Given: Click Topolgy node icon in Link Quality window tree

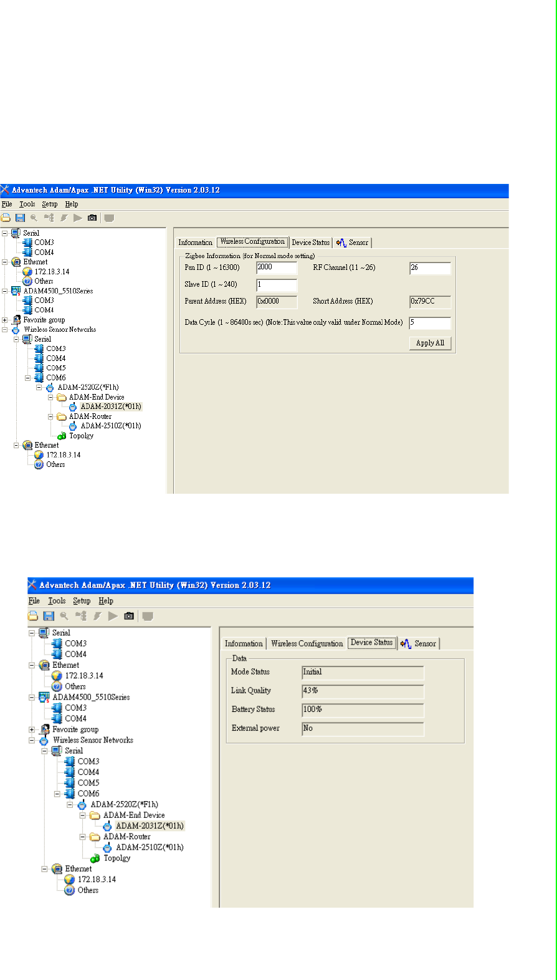Looking at the screenshot, I should pyautogui.click(x=95, y=858).
